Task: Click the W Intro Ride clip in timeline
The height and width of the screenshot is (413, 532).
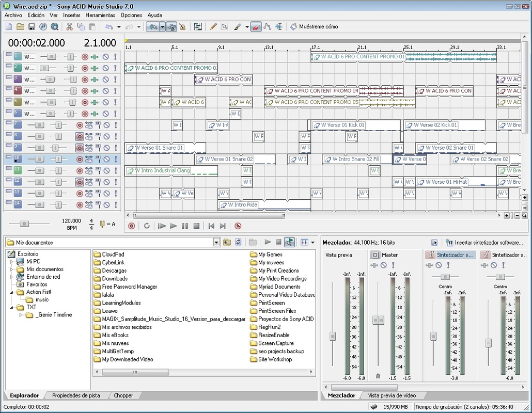Action: 264,205
